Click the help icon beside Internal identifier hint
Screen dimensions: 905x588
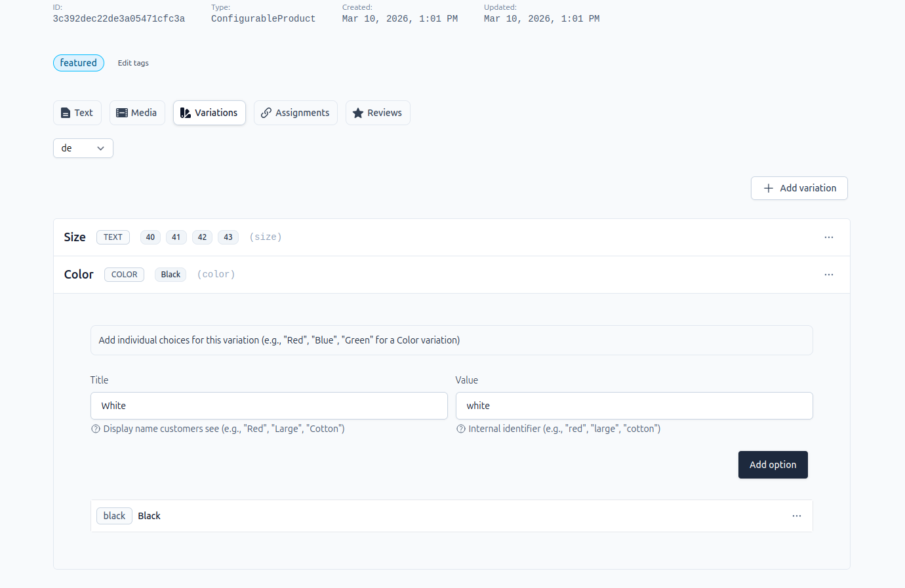click(x=461, y=429)
